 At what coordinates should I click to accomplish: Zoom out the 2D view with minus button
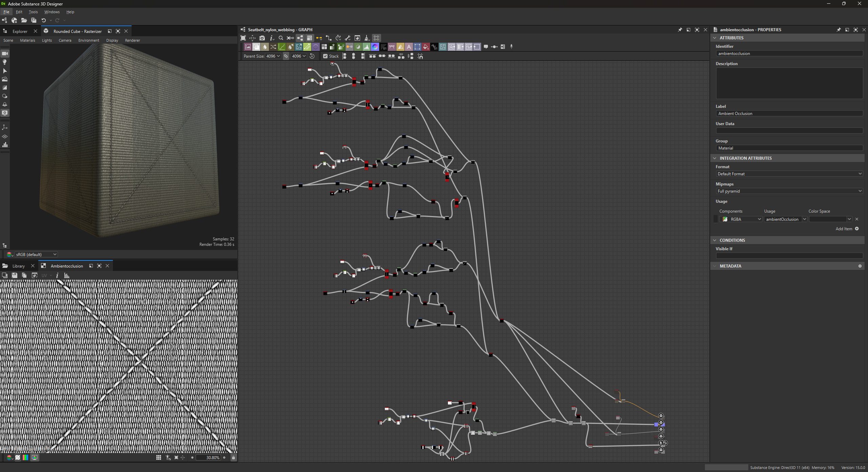pyautogui.click(x=192, y=458)
